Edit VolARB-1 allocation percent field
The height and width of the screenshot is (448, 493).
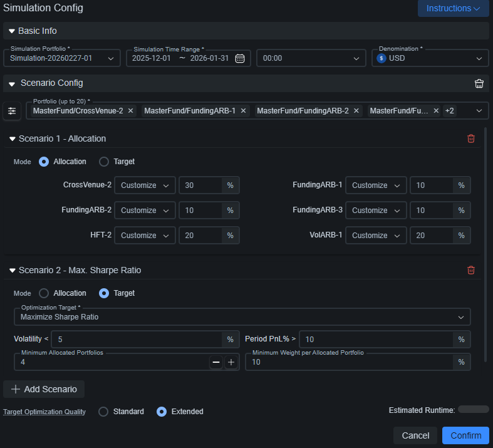click(432, 236)
